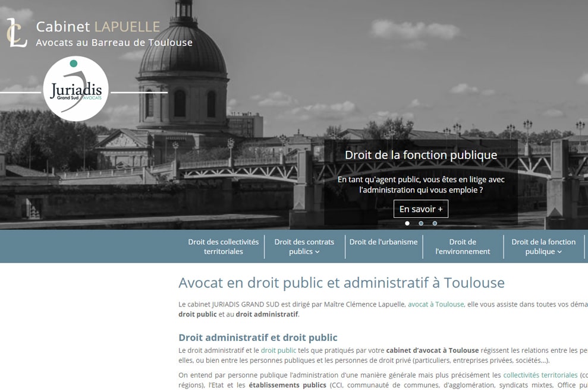
Task: Click the CL monogram logo icon
Action: click(x=17, y=33)
